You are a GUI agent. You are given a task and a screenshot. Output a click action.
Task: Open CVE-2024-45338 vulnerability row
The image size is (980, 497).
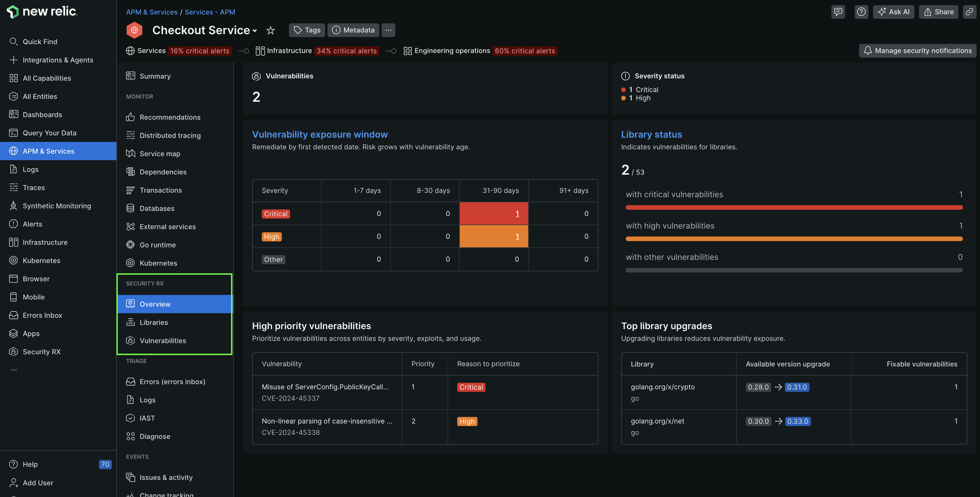point(425,427)
